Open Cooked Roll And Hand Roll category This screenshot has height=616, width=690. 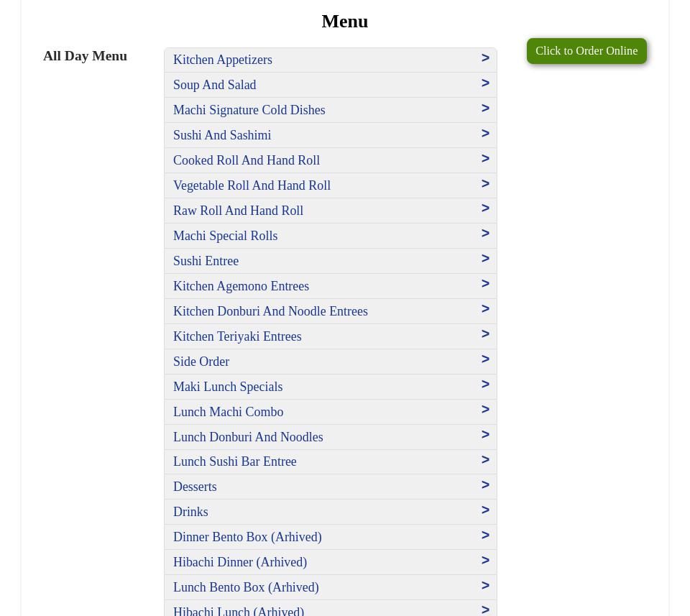pyautogui.click(x=246, y=160)
